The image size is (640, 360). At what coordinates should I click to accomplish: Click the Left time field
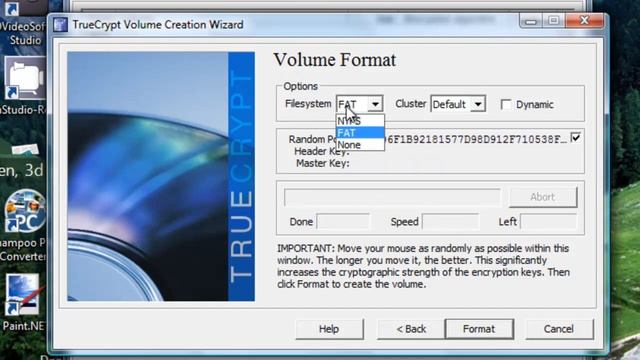(549, 222)
